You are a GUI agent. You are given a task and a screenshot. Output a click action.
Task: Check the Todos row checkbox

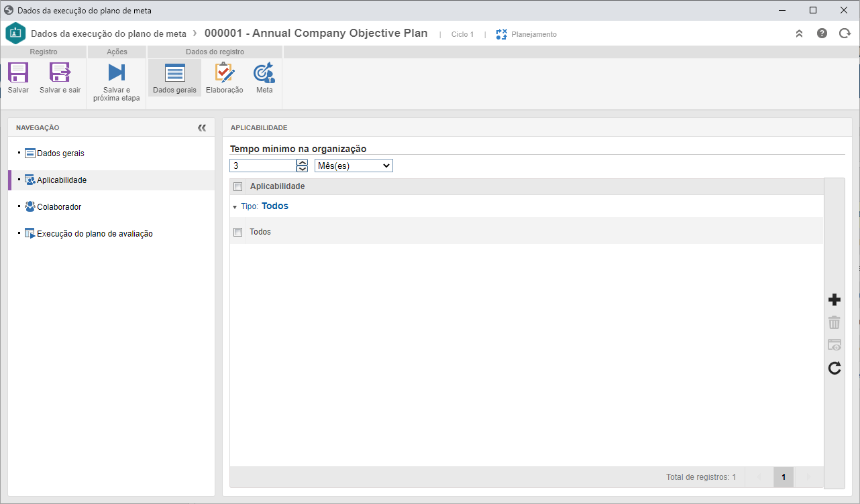pos(237,232)
